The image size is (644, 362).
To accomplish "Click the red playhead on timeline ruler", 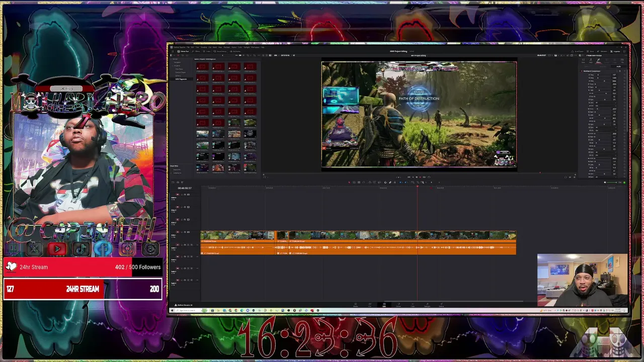I will pyautogui.click(x=417, y=187).
